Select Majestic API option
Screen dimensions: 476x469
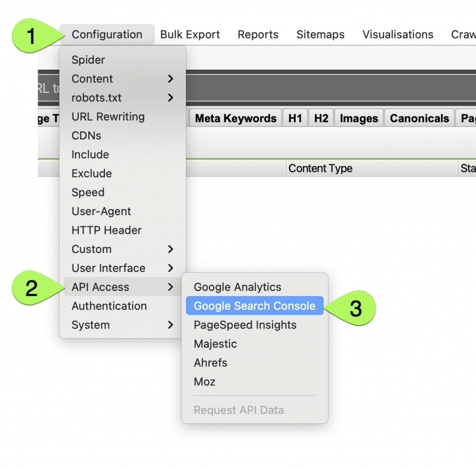tap(255, 343)
